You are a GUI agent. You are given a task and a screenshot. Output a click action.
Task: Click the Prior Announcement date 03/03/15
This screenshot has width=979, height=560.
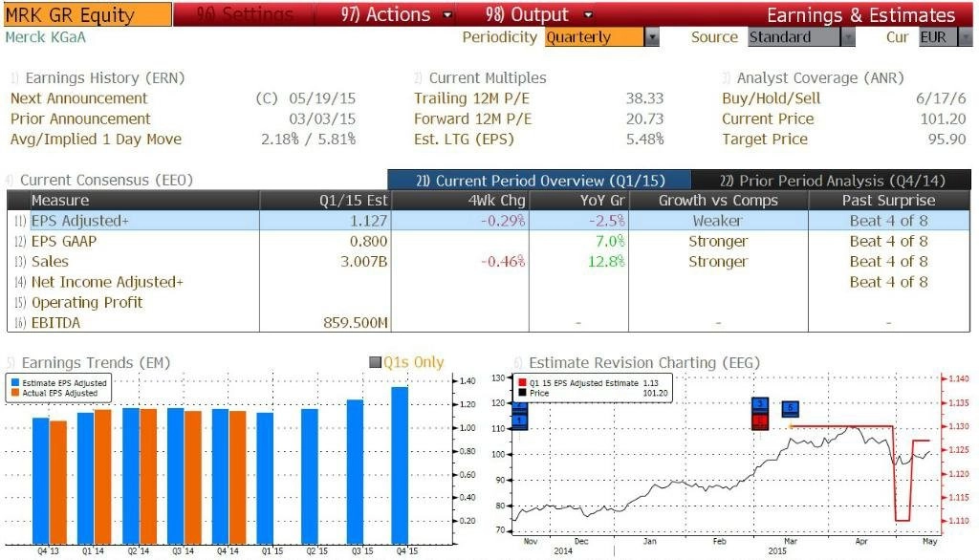coord(322,119)
